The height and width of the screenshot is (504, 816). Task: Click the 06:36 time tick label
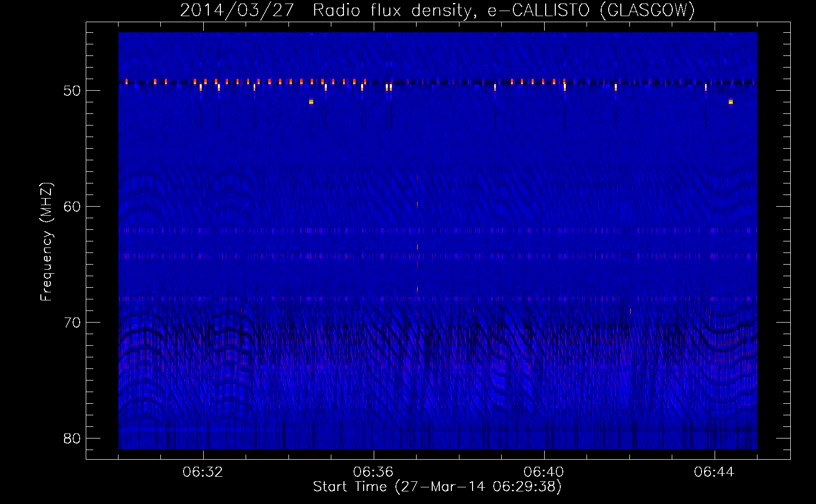tap(373, 472)
